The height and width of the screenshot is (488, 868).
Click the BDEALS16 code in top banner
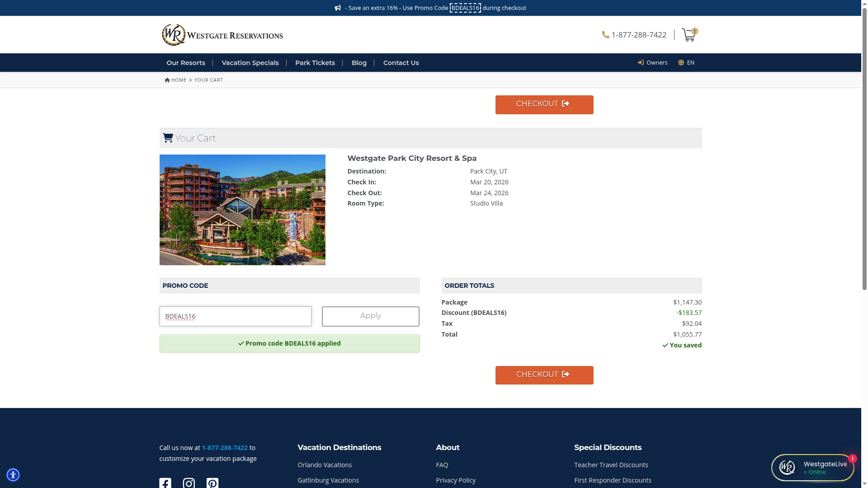pos(465,8)
